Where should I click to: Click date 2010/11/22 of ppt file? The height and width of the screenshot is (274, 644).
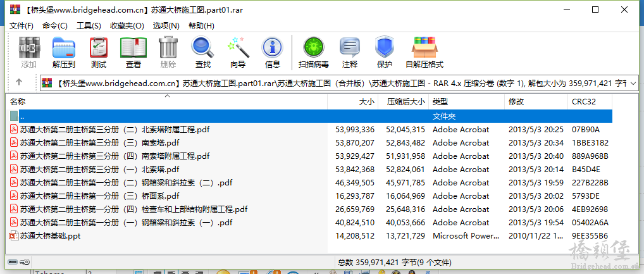tap(536, 236)
